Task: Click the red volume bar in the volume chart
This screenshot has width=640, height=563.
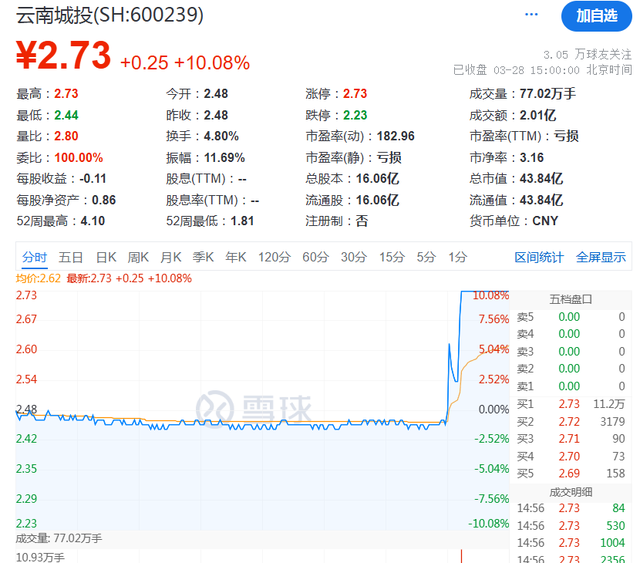Action: click(461, 556)
